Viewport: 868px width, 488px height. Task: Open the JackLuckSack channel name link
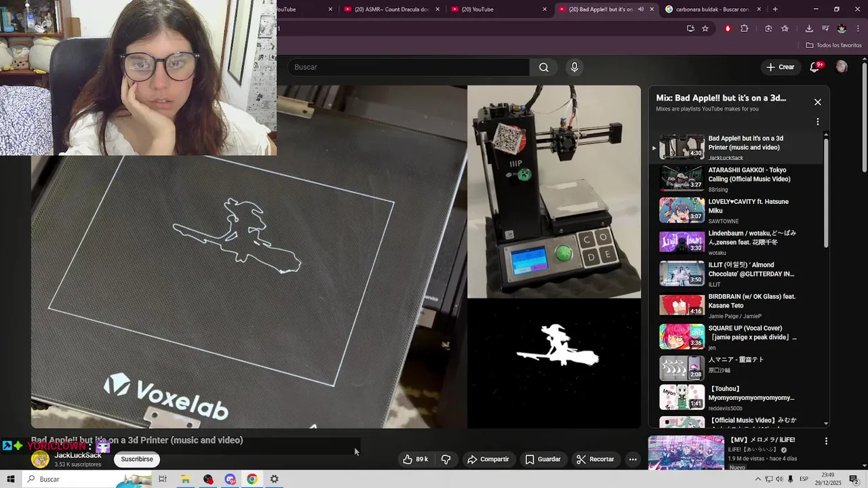(78, 455)
